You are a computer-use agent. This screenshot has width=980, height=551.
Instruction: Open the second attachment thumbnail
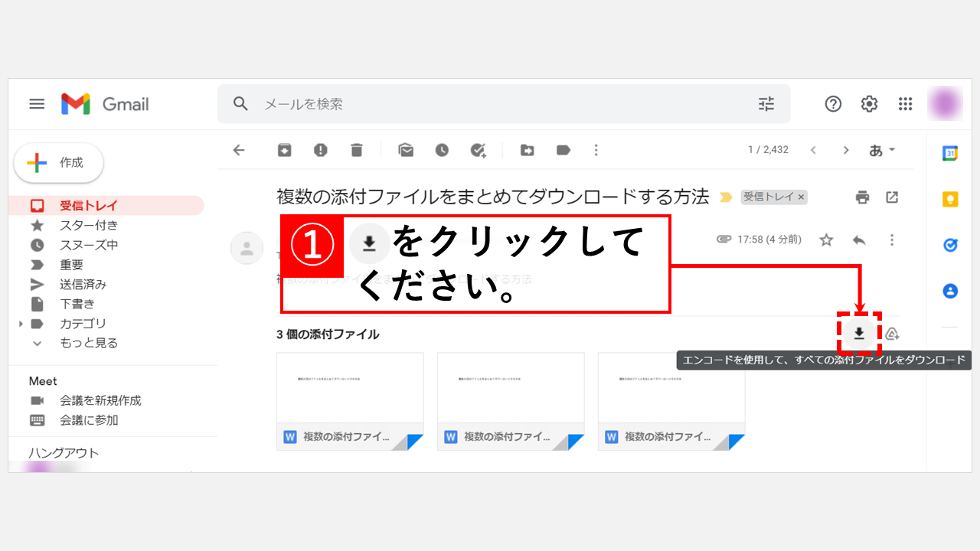pos(511,401)
